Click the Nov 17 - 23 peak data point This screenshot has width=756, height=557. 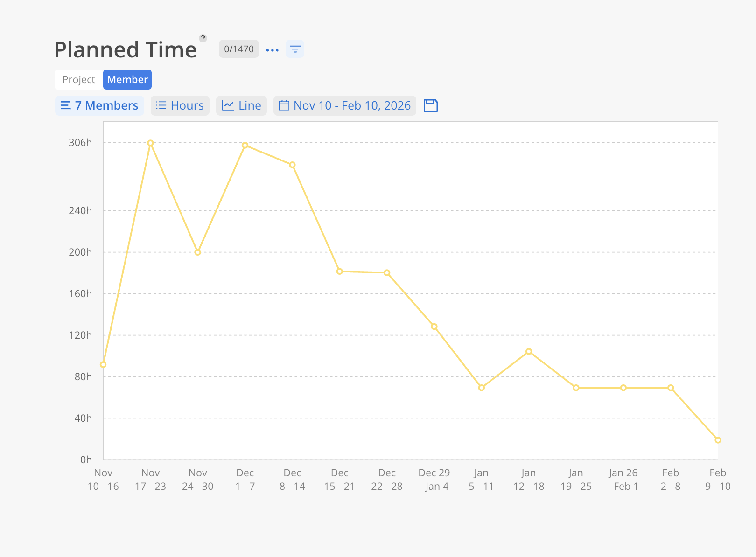click(150, 143)
